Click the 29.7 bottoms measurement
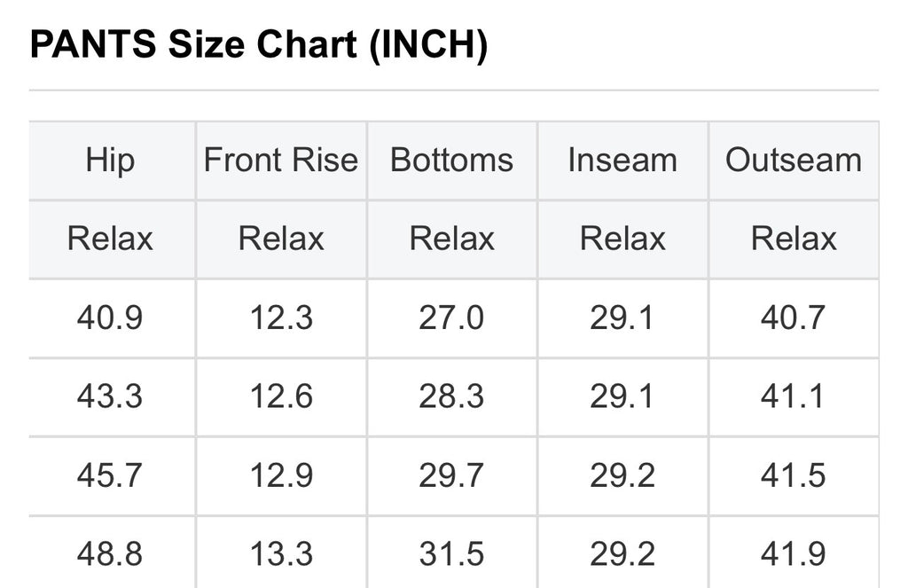908x588 pixels. pyautogui.click(x=451, y=475)
